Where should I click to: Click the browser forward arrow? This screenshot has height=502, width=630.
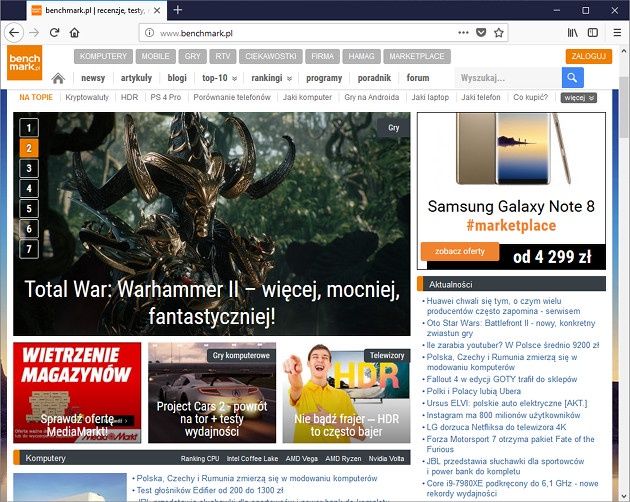[x=35, y=33]
